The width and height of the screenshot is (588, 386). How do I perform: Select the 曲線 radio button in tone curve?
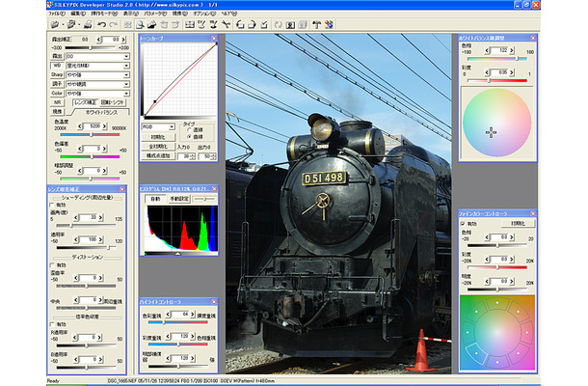tap(189, 137)
